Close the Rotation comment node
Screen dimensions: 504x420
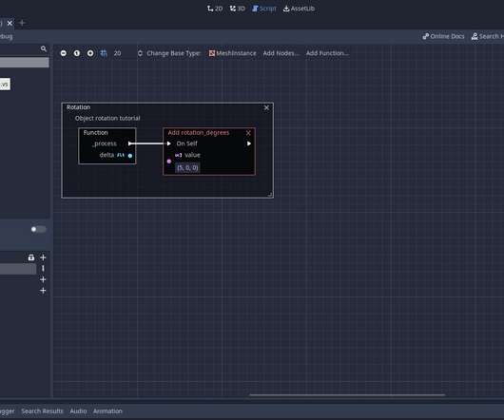[x=266, y=108]
